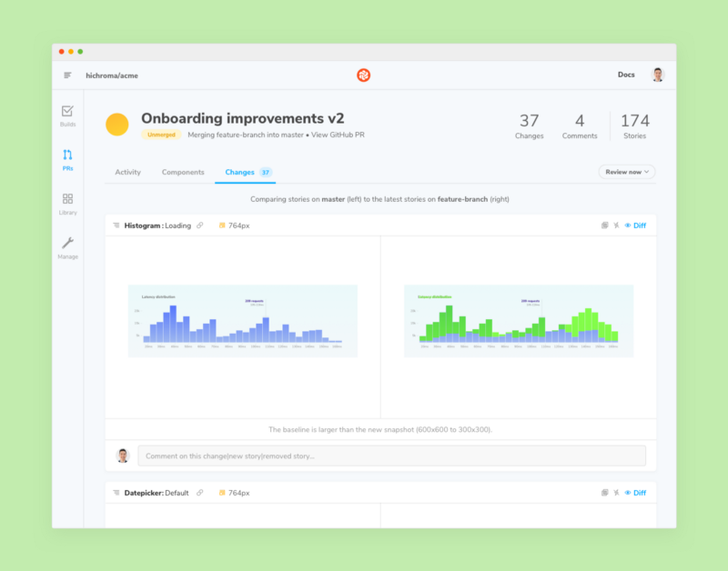Copy link icon next to Histogram: Loading
This screenshot has height=571, width=728.
(199, 225)
